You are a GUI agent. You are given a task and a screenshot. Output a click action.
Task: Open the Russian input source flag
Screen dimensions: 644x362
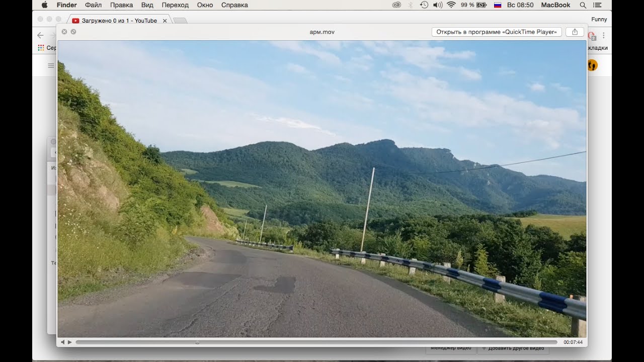(498, 5)
